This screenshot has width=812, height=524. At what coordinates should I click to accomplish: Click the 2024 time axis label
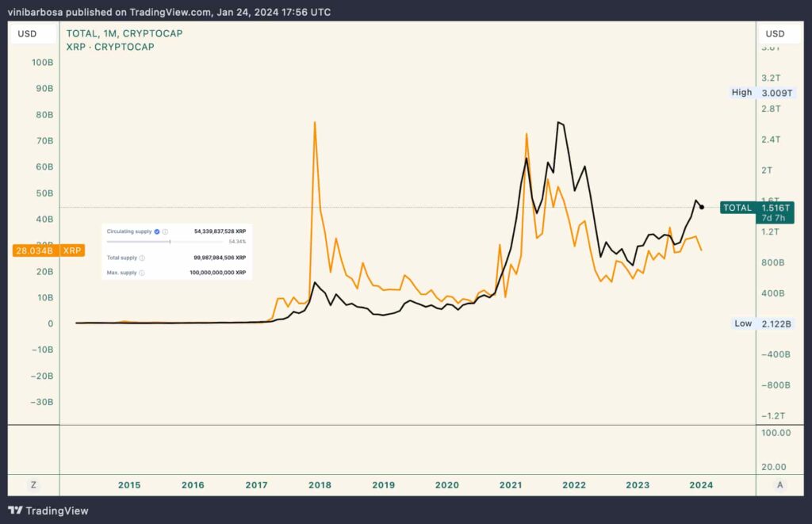point(701,485)
